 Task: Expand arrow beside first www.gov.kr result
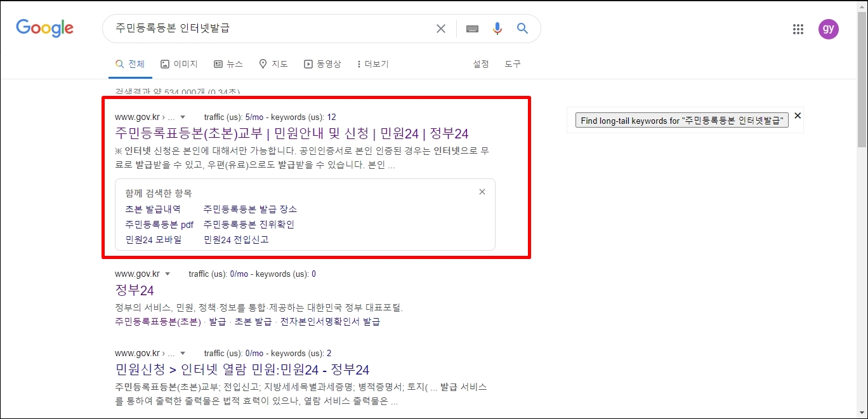click(183, 117)
